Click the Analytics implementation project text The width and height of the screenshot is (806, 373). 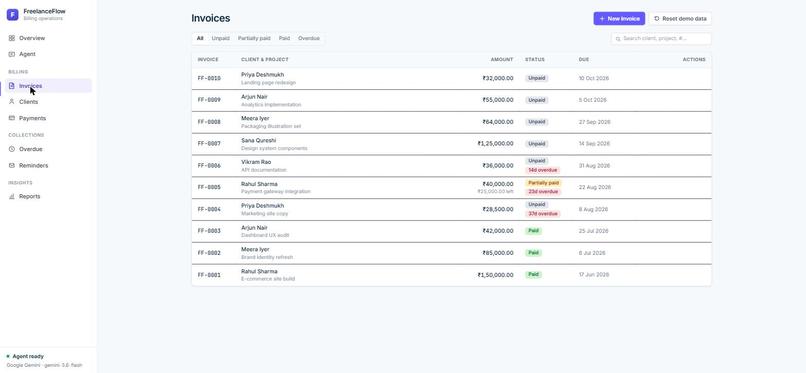pyautogui.click(x=271, y=105)
